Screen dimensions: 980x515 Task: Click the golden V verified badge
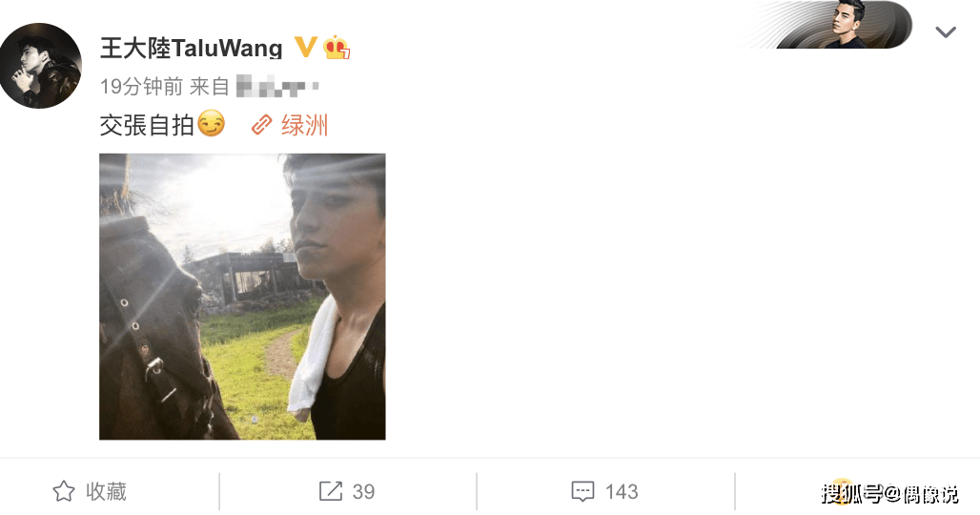click(x=305, y=47)
